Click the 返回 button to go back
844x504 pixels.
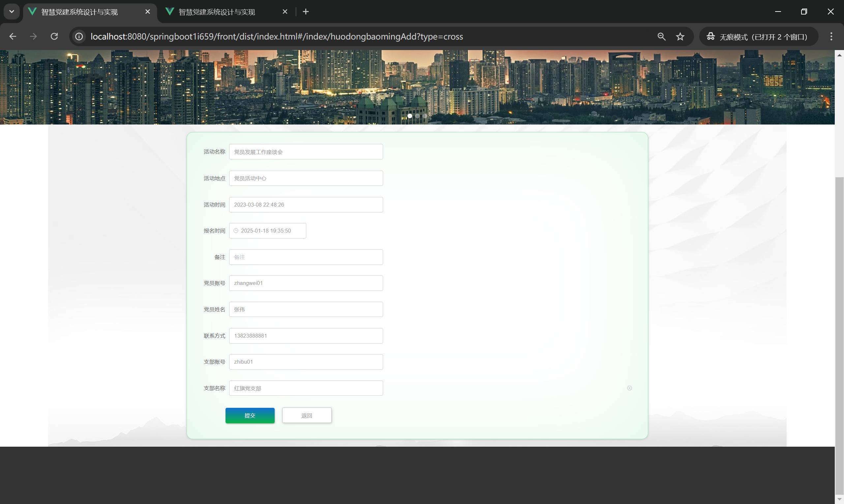307,415
